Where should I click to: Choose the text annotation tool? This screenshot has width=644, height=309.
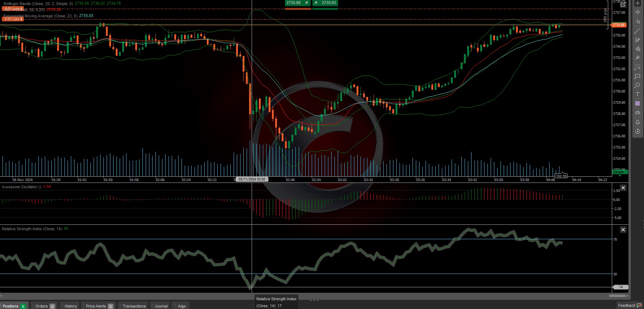(x=637, y=94)
